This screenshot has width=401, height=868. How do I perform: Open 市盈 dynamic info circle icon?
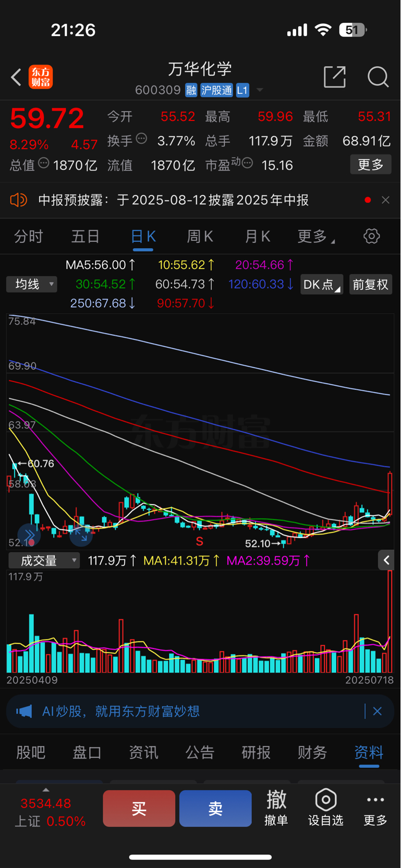(x=247, y=163)
